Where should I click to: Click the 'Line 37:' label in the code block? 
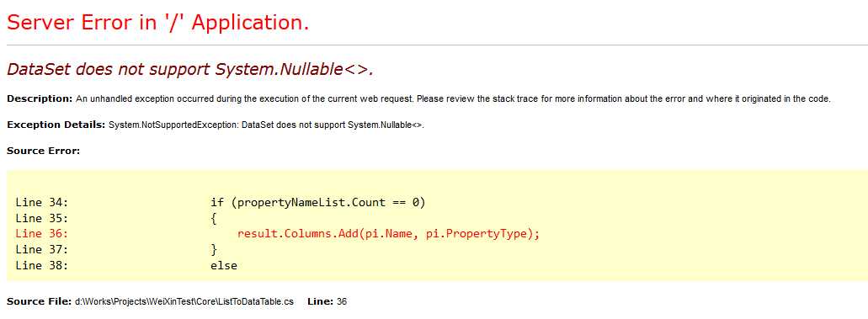[41, 250]
